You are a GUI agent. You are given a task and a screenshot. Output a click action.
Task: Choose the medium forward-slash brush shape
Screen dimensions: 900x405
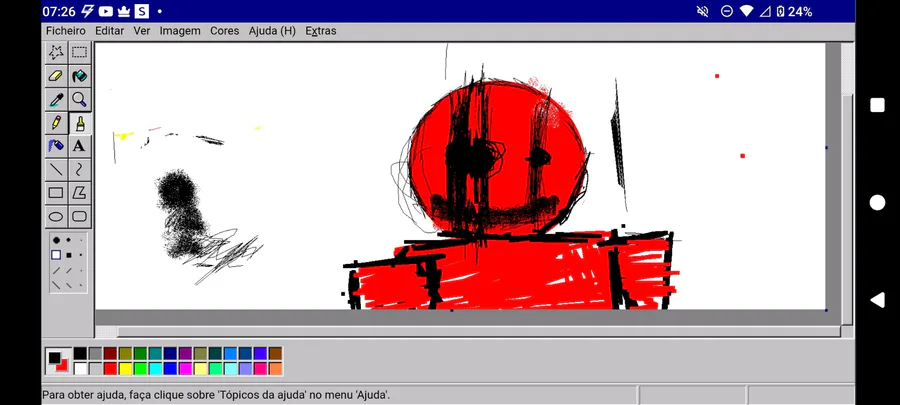[x=68, y=270]
